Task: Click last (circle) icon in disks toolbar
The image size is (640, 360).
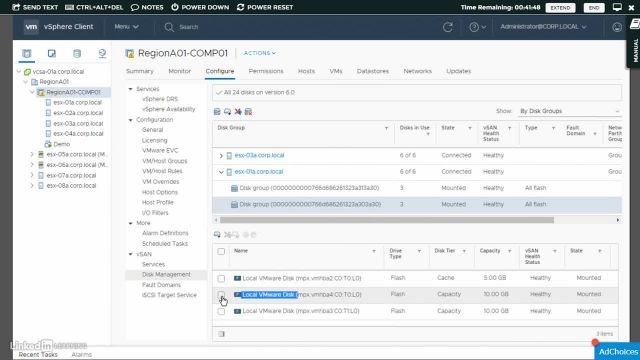Action: click(x=253, y=235)
